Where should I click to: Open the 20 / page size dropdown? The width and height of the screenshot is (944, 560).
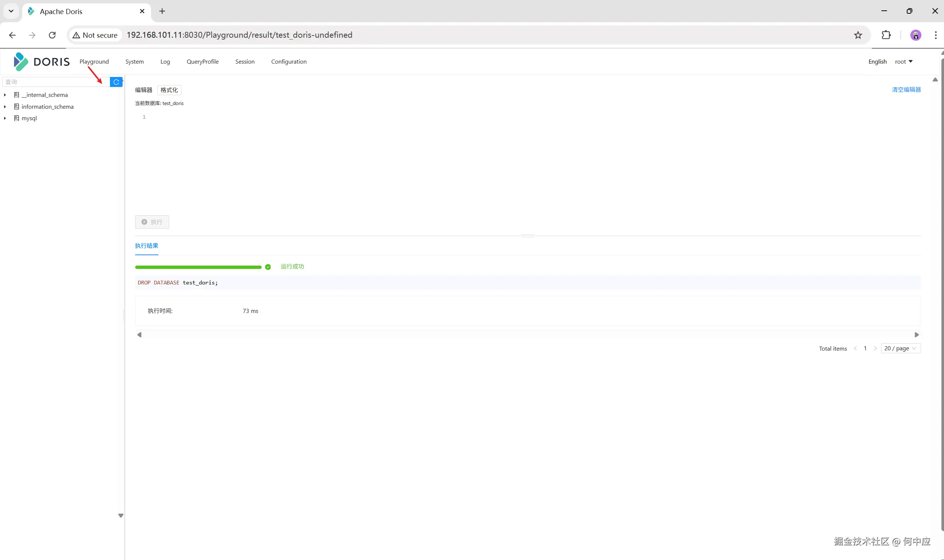900,348
